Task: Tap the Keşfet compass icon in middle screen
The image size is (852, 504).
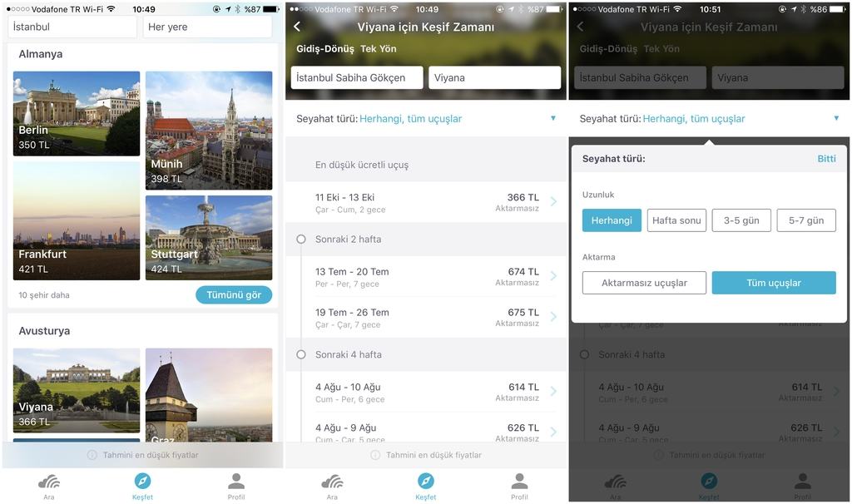Action: [425, 482]
